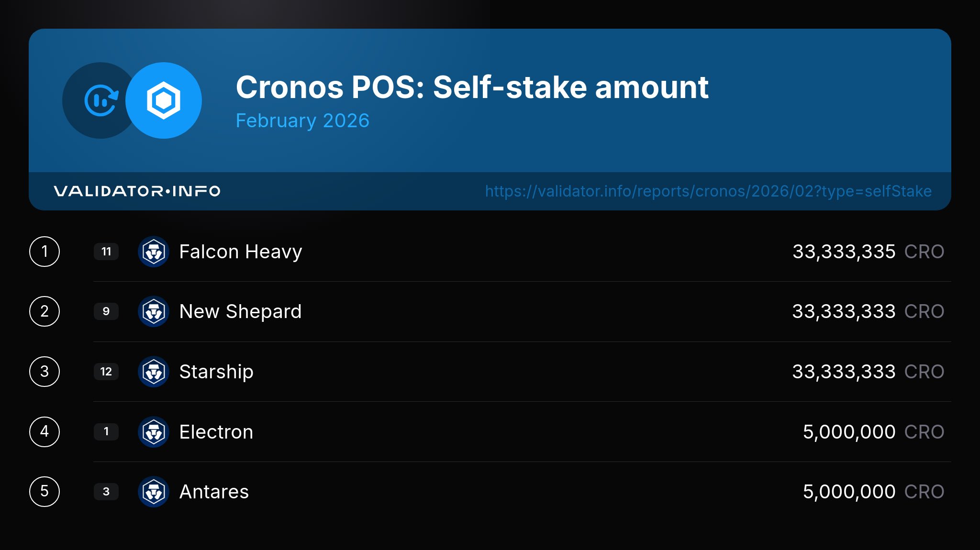Viewport: 980px width, 550px height.
Task: Click the Antares validator icon
Action: tap(154, 492)
